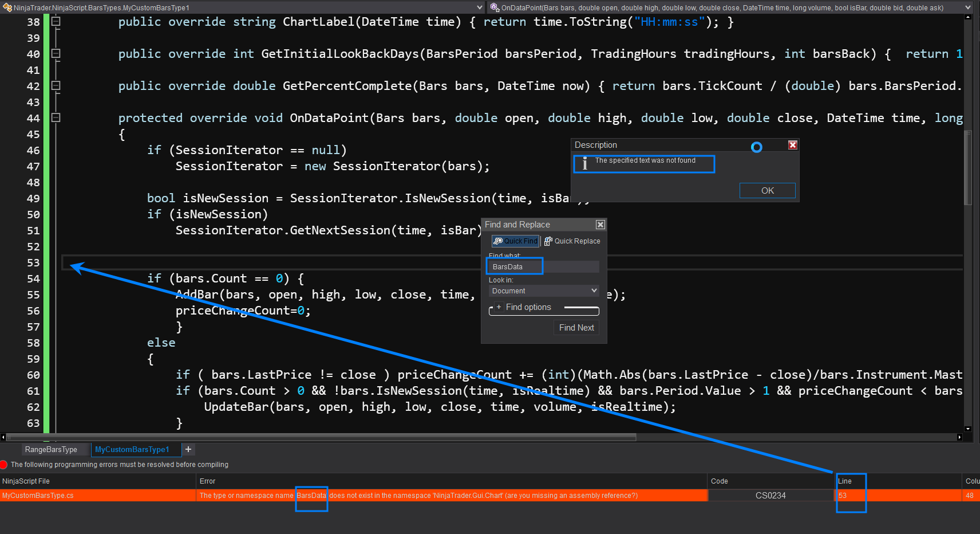Close the Description dialog with the red X

(793, 145)
